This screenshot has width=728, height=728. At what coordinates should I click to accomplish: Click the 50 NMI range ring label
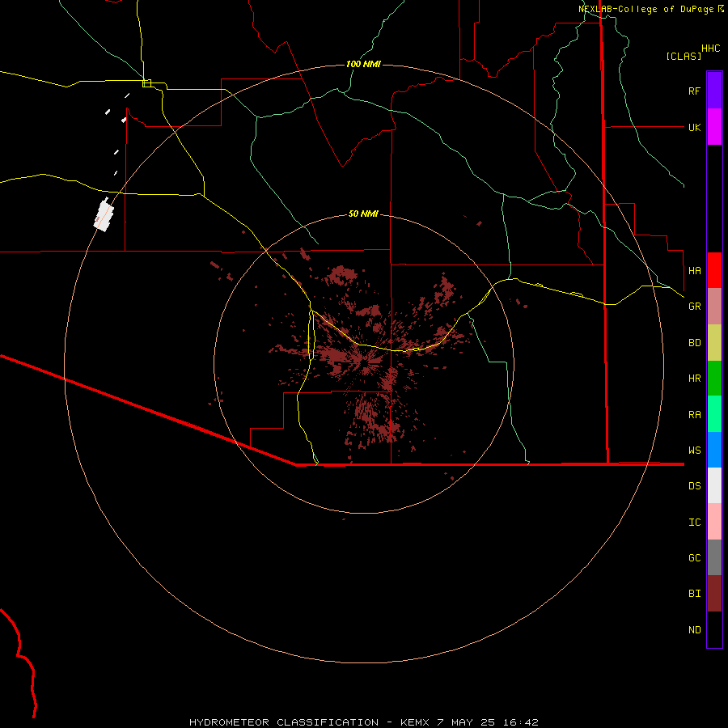363,214
